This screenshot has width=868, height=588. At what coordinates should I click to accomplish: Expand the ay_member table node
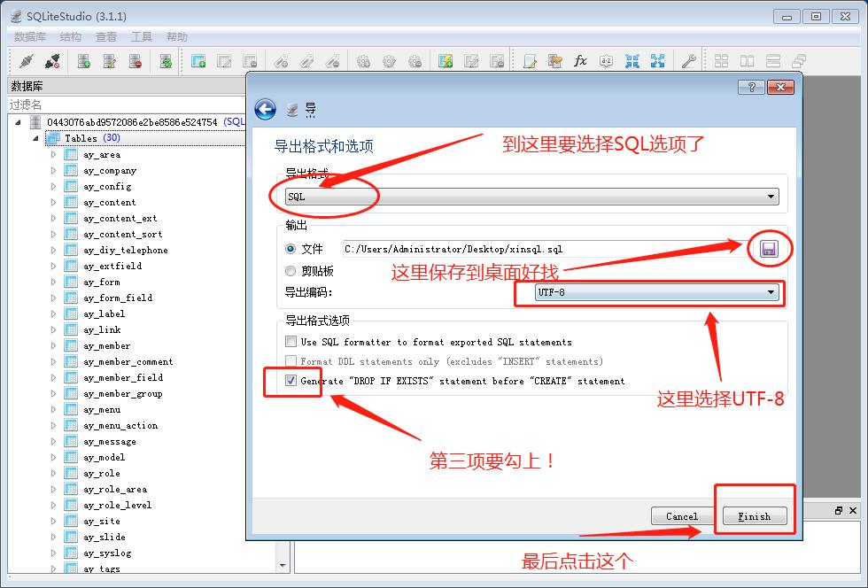click(x=53, y=345)
